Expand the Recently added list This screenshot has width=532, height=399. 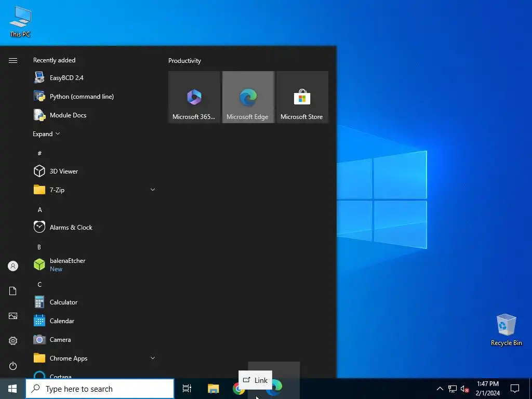coord(46,134)
